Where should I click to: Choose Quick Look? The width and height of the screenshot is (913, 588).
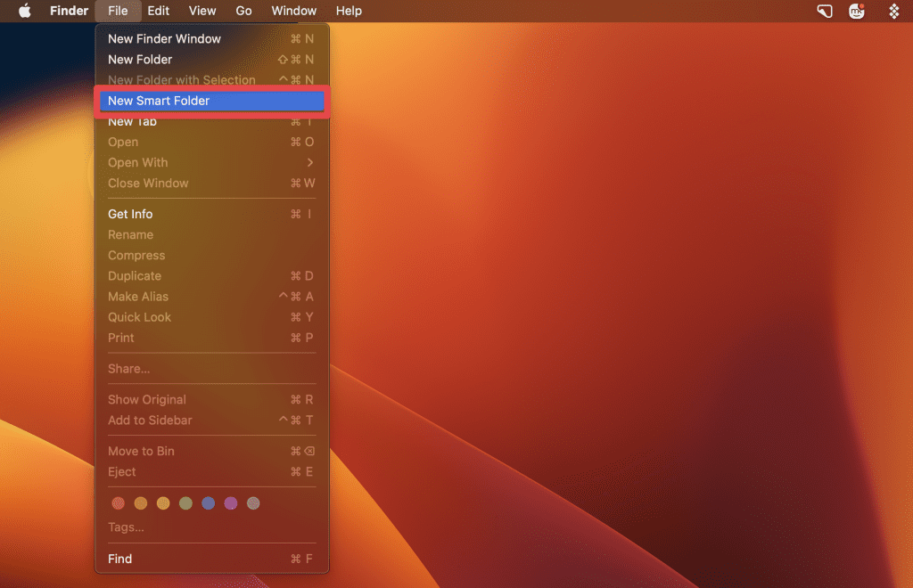[x=211, y=317]
